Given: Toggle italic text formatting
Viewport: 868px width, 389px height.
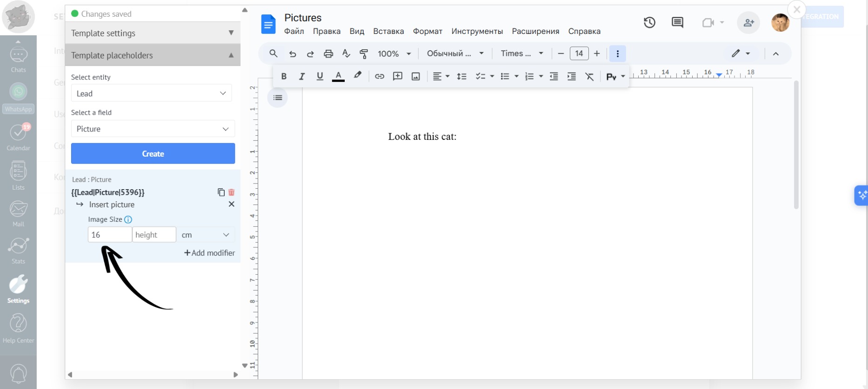Looking at the screenshot, I should [302, 77].
